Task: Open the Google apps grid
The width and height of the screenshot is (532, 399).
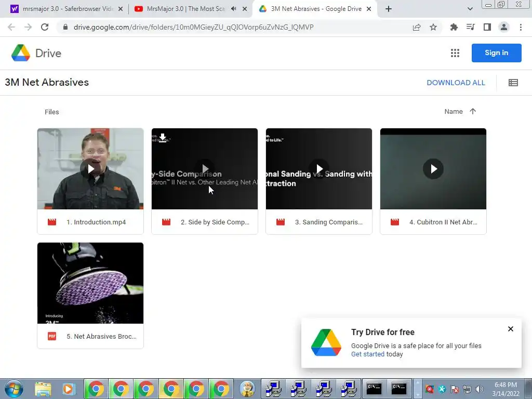Action: (455, 53)
